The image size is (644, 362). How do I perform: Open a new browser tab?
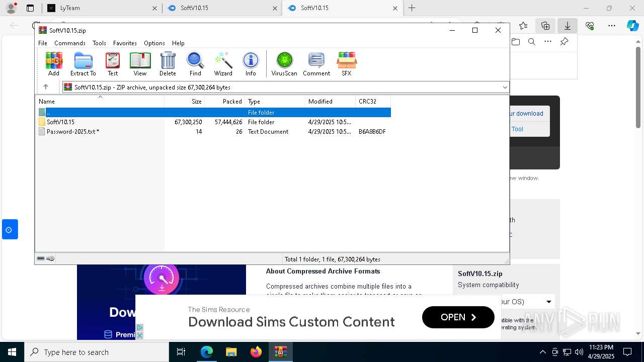[x=412, y=8]
